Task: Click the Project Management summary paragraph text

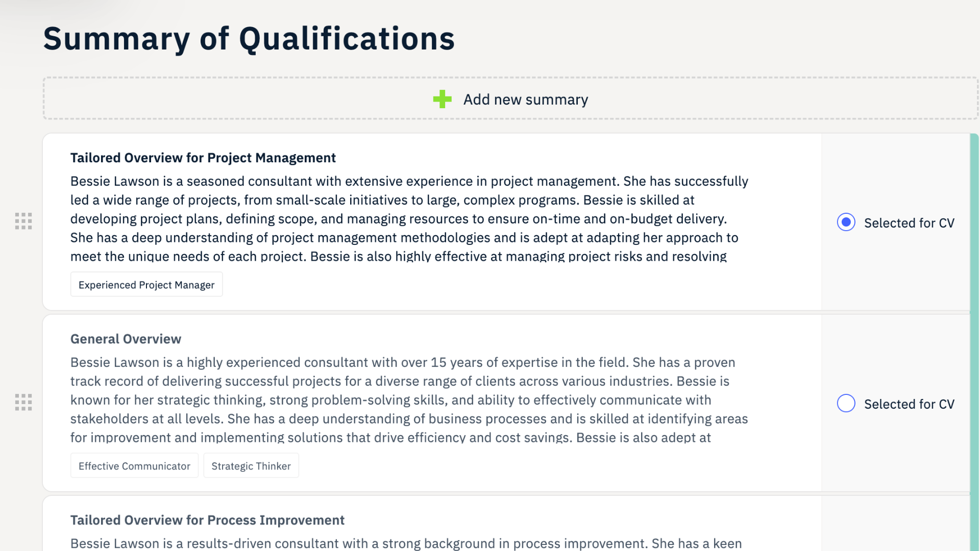Action: (409, 218)
